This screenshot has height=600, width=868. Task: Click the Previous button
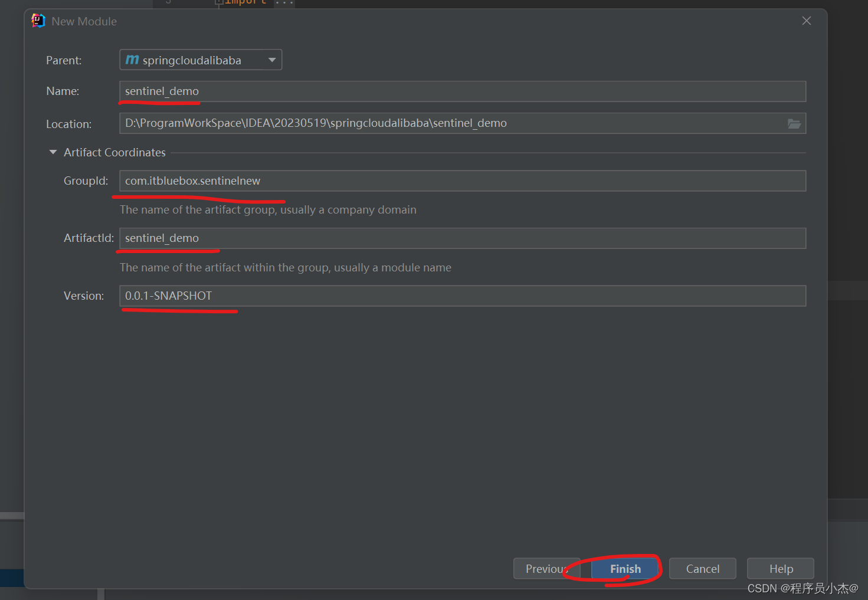pyautogui.click(x=547, y=569)
